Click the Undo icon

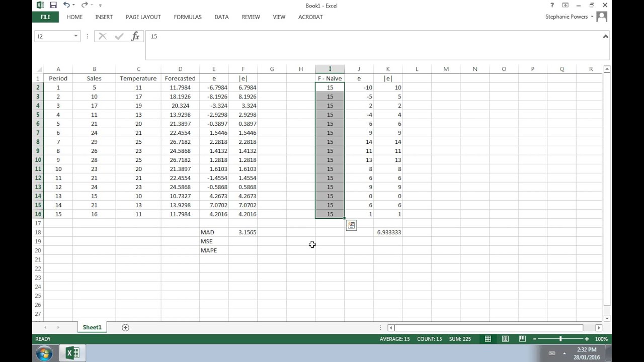tap(66, 5)
